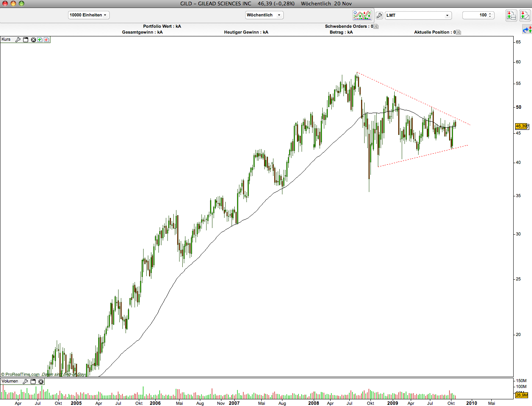Click the 60 price level on axis
The image size is (532, 406).
click(x=518, y=62)
